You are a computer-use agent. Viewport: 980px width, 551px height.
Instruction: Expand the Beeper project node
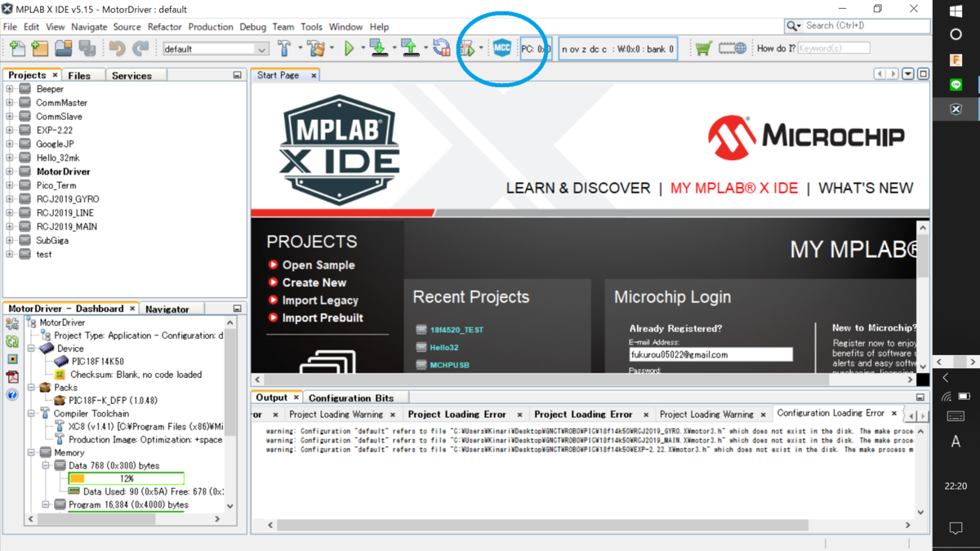point(10,89)
